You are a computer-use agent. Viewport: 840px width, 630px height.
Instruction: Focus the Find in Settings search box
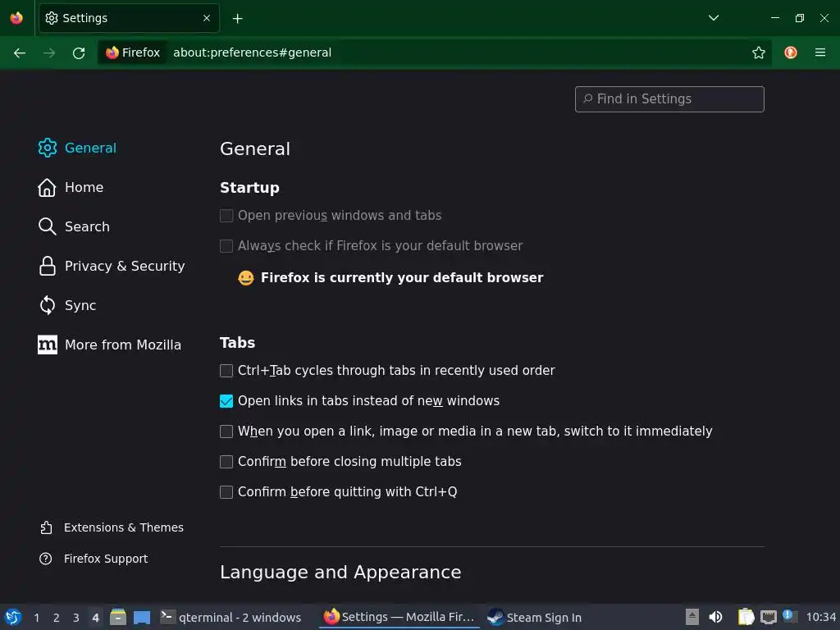tap(669, 99)
